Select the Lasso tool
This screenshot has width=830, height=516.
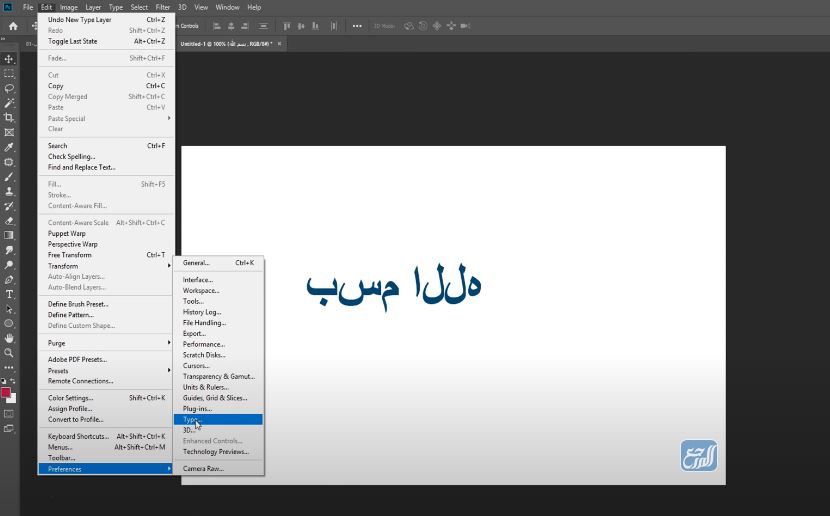coord(9,88)
